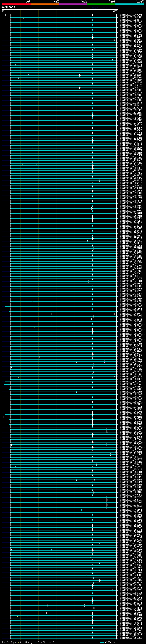
Task: Select hit label UniRef100_Q8T4K9
Action: pos(131,359)
